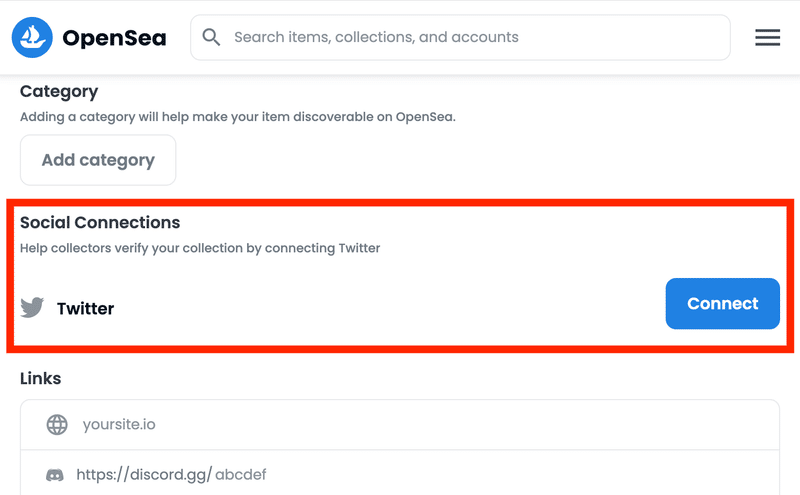
Task: Click the Twitter label text
Action: tap(85, 308)
